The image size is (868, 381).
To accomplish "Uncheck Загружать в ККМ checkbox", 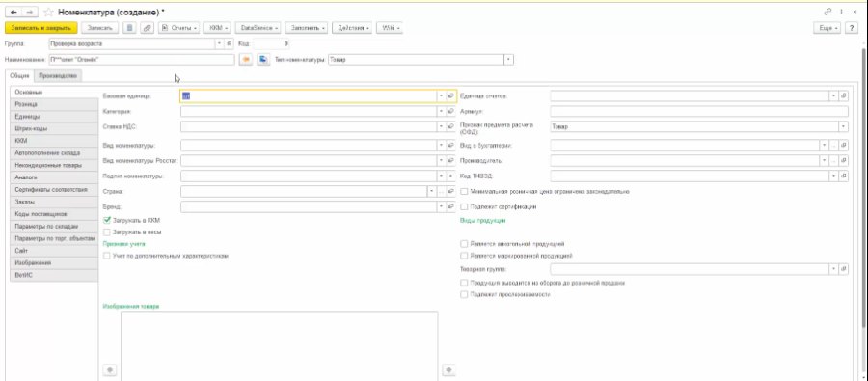I will [x=107, y=221].
